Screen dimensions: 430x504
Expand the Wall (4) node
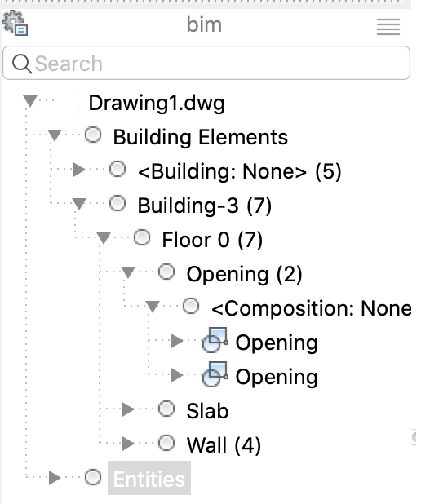[128, 444]
